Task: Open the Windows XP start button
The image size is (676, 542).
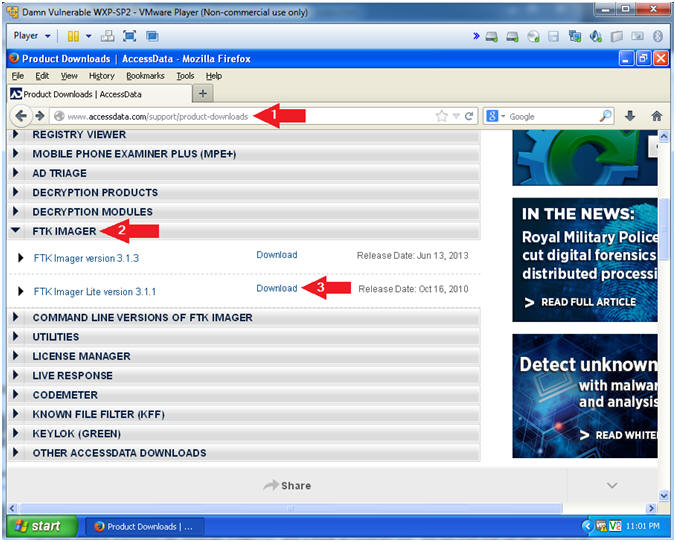Action: [42, 526]
